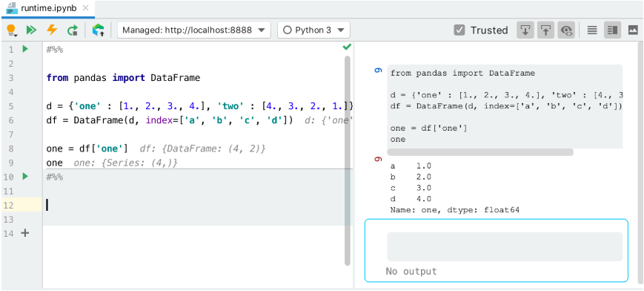Screen dimensions: 644x291
Task: Restart the kernel with green reload icon
Action: tap(73, 30)
